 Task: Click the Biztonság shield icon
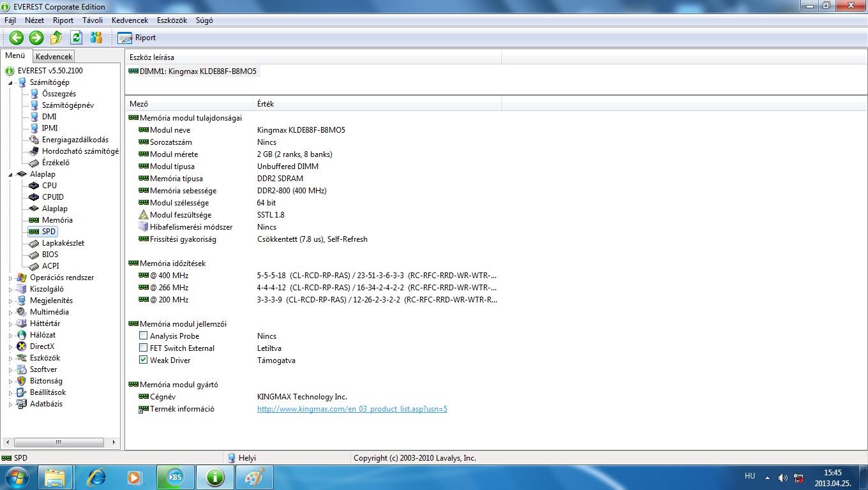(x=22, y=381)
